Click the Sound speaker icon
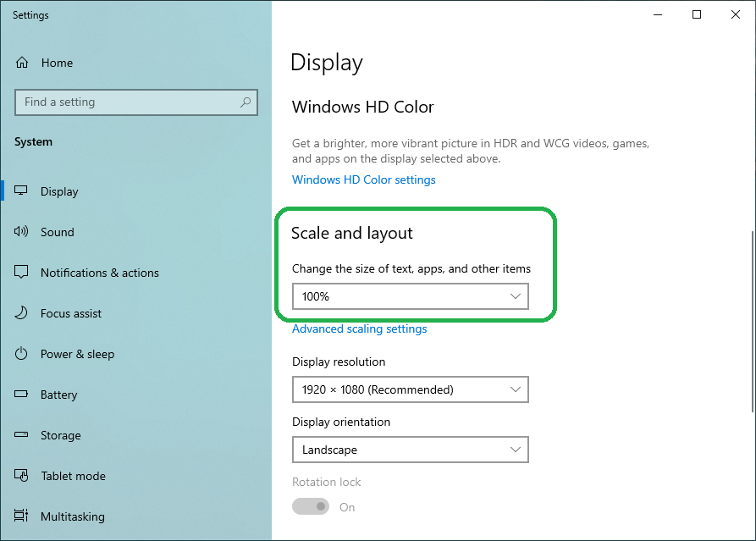Screen dimensions: 756x541 coord(22,232)
